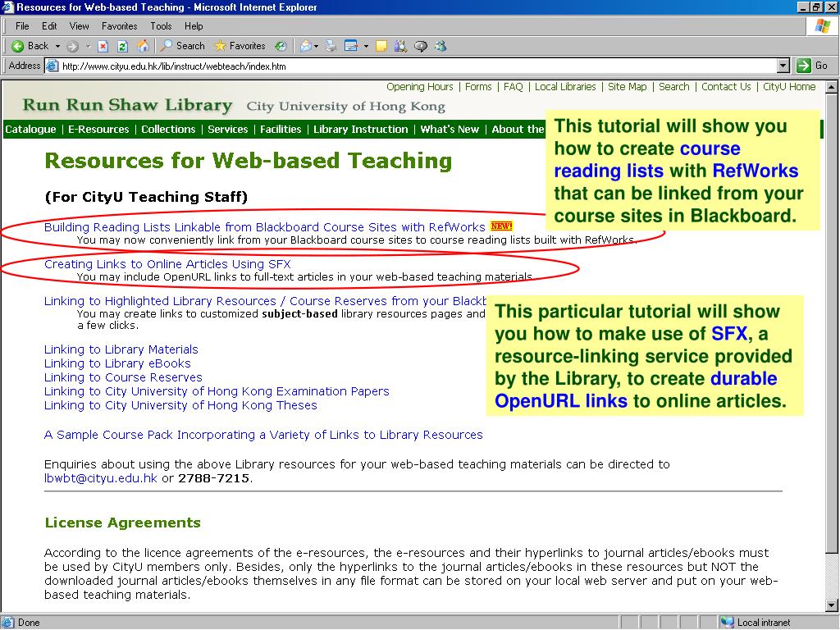Stop loading the page
This screenshot has width=840, height=630.
click(x=103, y=47)
